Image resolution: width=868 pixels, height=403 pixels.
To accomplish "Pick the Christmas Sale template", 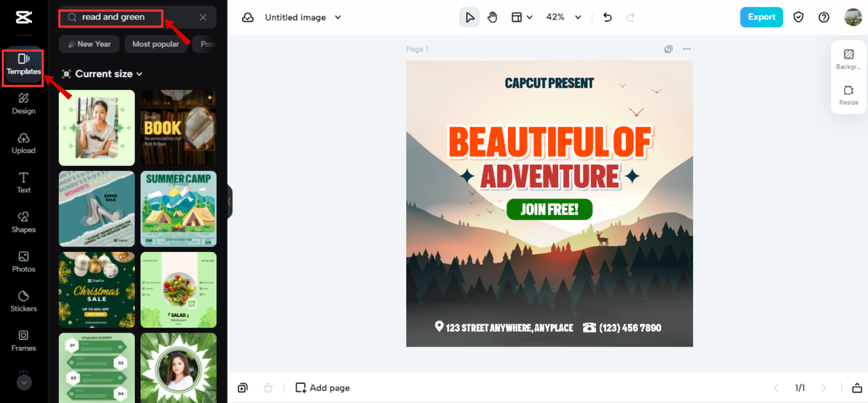I will [97, 290].
